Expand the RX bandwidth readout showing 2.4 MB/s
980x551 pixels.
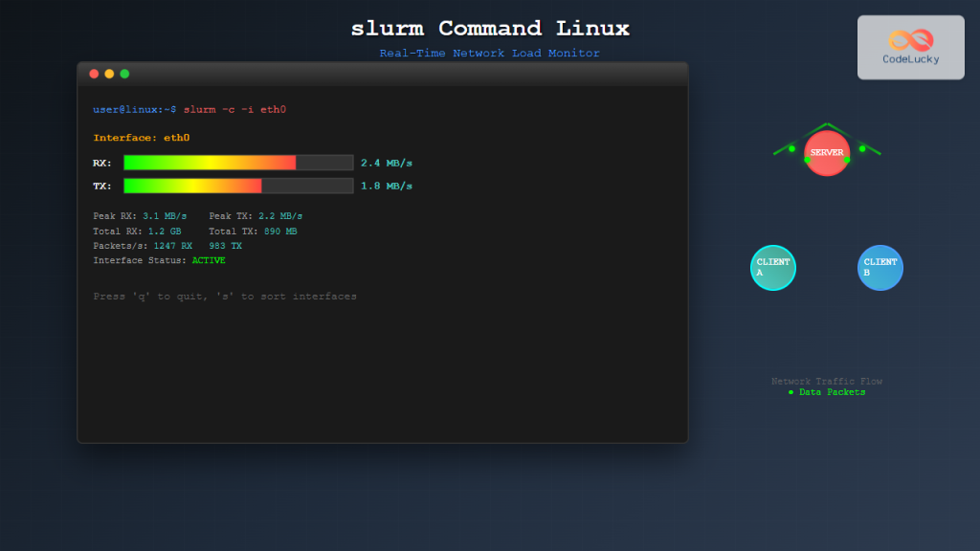[x=387, y=162]
